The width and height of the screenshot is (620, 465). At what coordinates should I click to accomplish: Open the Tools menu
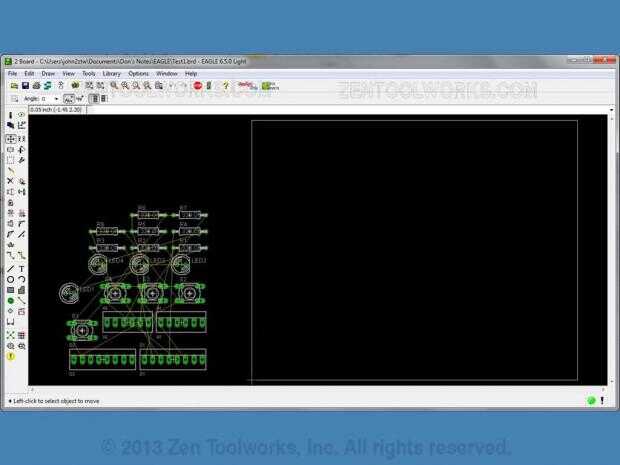[x=89, y=74]
